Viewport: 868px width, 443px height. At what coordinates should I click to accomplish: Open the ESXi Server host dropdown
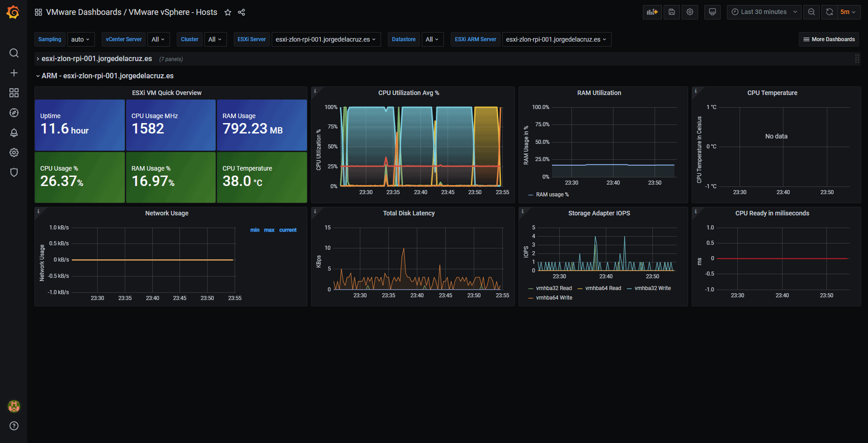coord(326,39)
